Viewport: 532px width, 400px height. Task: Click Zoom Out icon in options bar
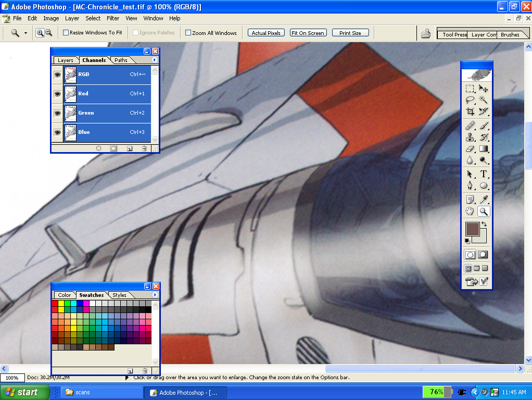coord(49,33)
